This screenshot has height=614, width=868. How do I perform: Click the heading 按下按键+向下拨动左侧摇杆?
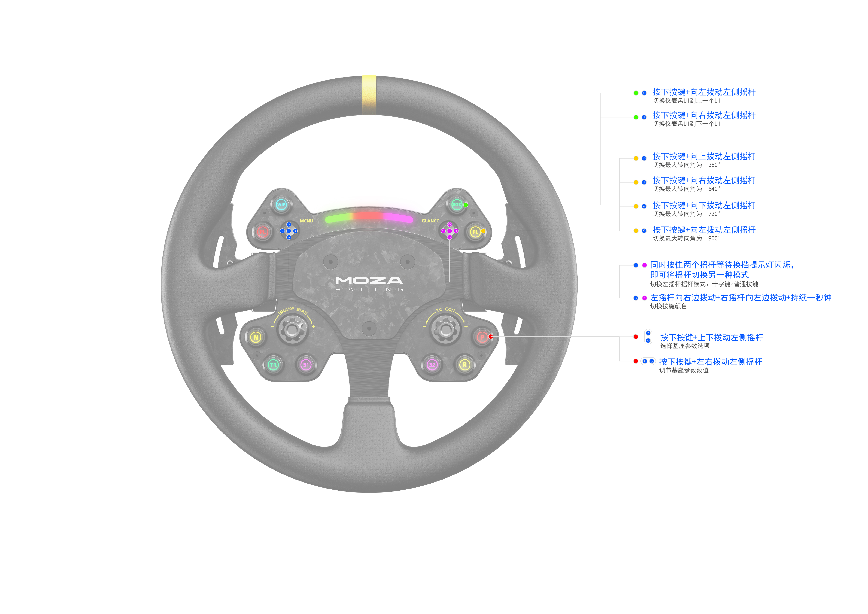[x=704, y=205]
